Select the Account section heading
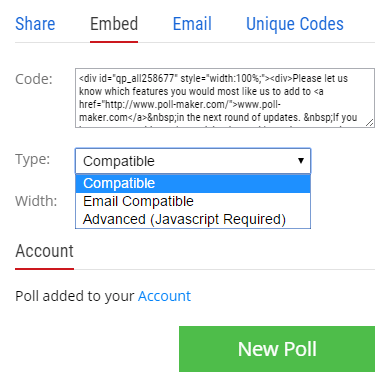 (x=44, y=251)
